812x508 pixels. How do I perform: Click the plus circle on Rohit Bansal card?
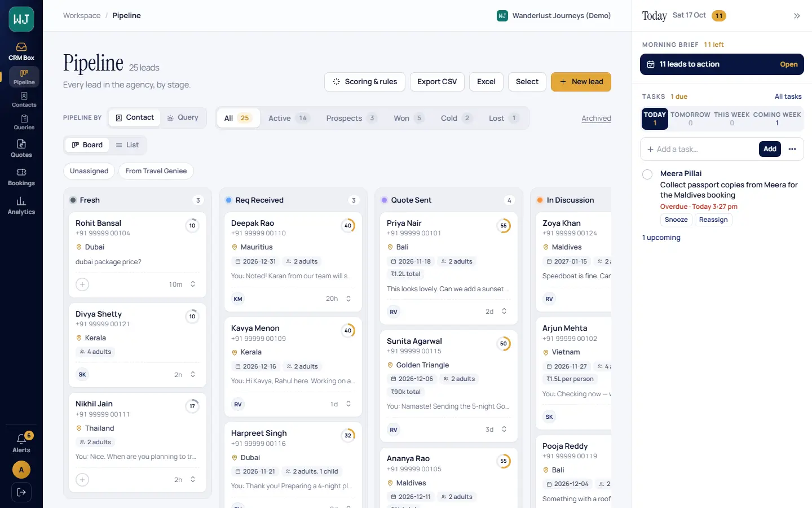(82, 284)
